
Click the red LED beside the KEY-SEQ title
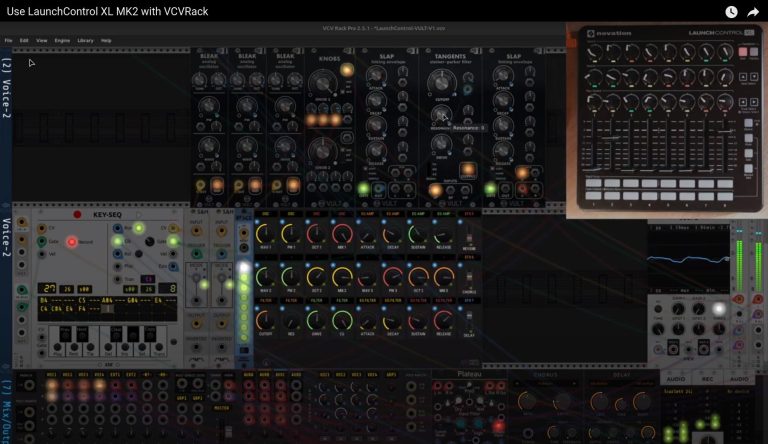(77, 215)
